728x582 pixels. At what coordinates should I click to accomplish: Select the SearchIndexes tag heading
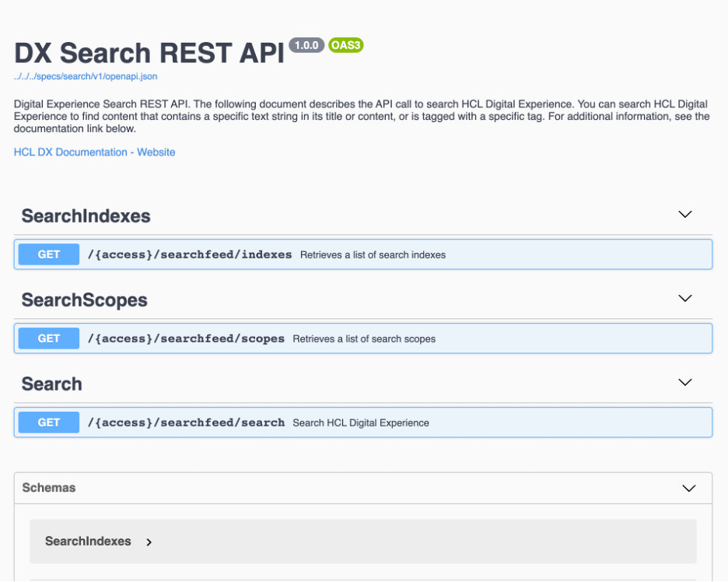[86, 216]
